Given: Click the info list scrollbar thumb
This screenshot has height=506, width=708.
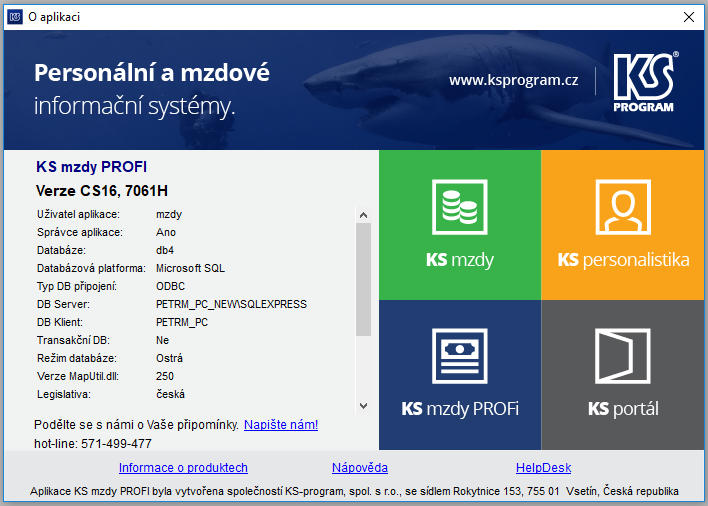Looking at the screenshot, I should click(x=363, y=279).
